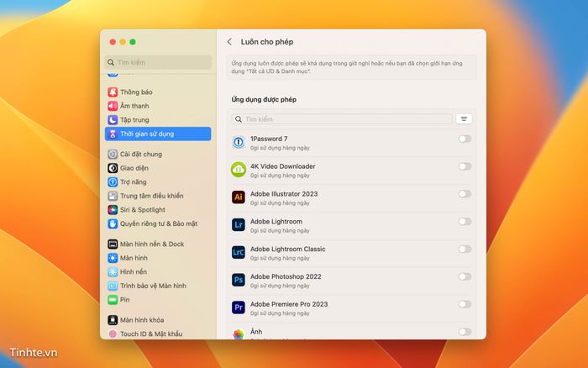
Task: Click the Pin battery icon
Action: [113, 300]
